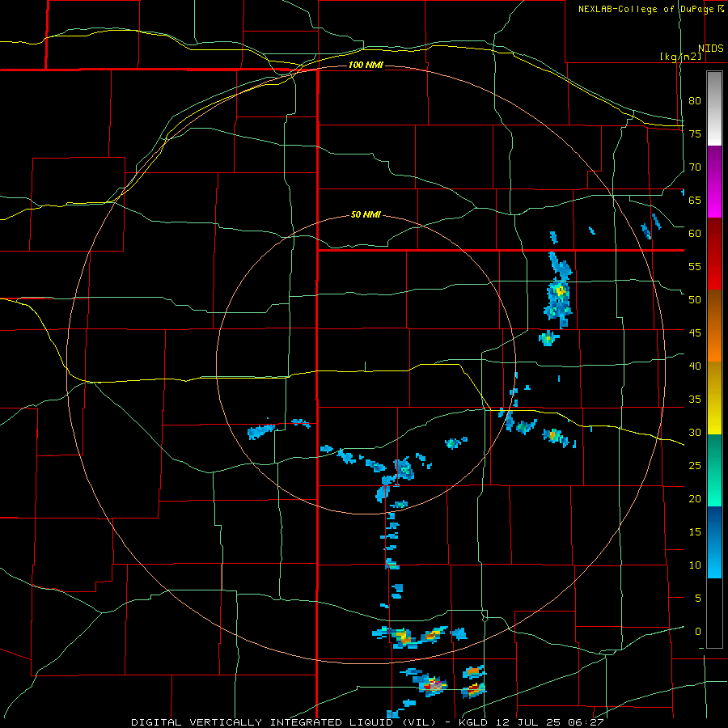The width and height of the screenshot is (728, 728).
Task: Click the NIDS label
Action: tap(711, 49)
